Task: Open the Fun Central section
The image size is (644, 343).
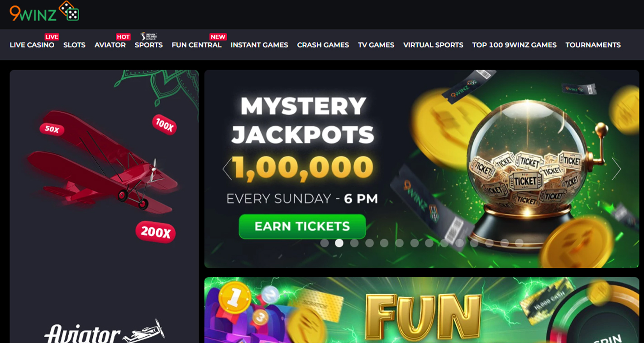Action: pos(197,45)
